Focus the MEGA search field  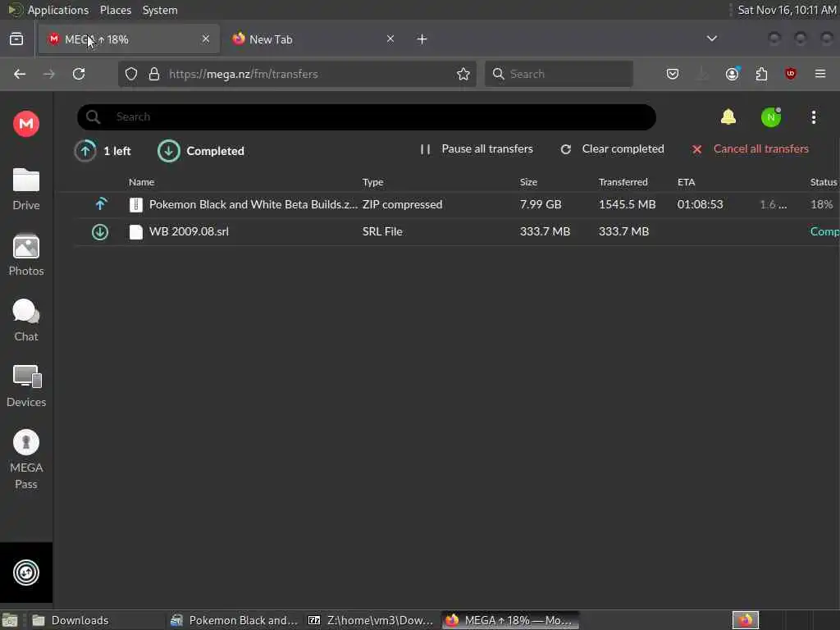pos(367,116)
